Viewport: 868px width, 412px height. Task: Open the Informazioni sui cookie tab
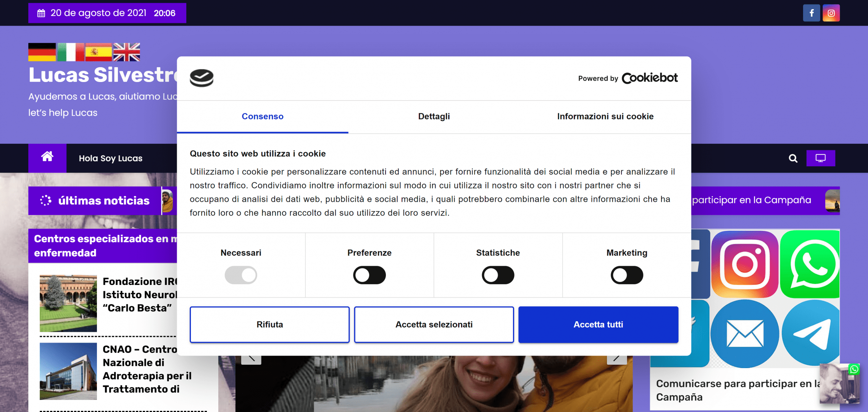(605, 116)
